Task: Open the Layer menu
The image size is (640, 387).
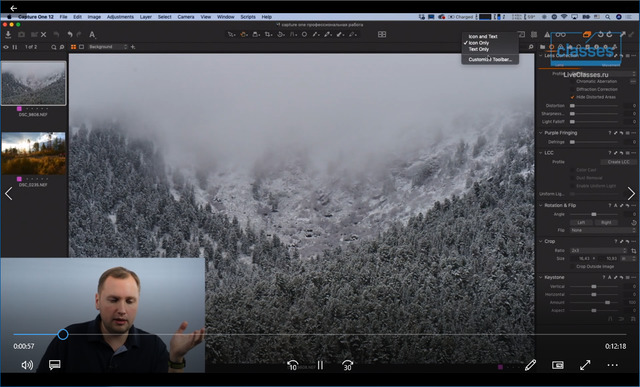Action: point(146,17)
